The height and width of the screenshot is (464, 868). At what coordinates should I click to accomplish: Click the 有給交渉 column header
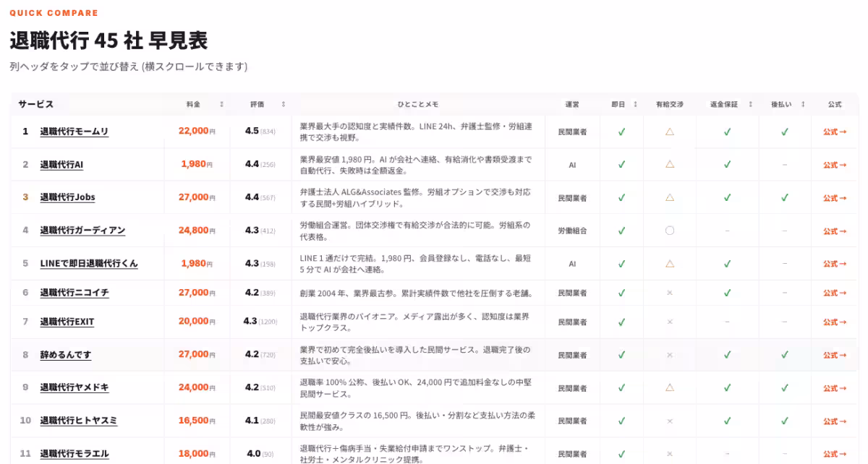tap(670, 104)
